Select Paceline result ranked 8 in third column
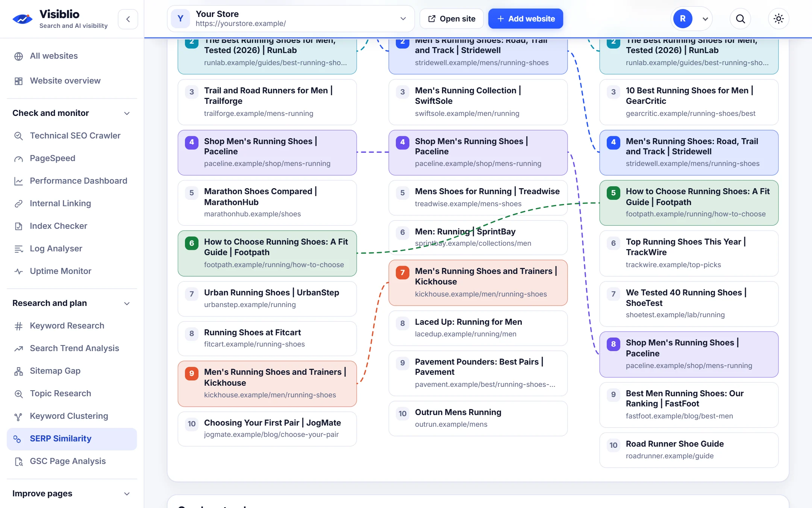This screenshot has width=812, height=508. click(689, 354)
